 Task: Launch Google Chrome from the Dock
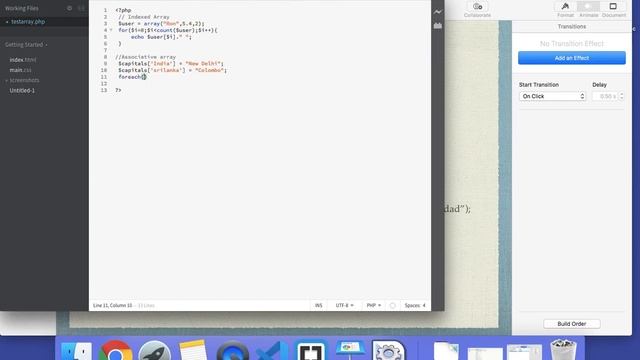[x=115, y=350]
